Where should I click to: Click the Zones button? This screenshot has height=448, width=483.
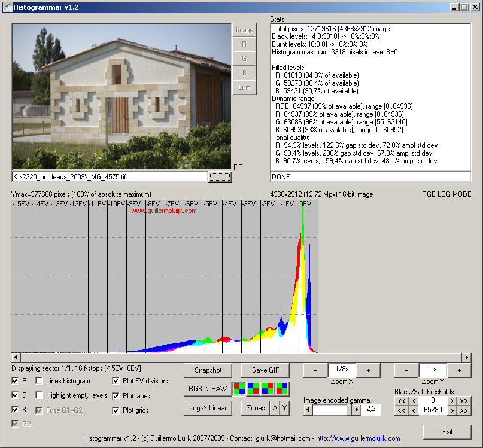256,408
